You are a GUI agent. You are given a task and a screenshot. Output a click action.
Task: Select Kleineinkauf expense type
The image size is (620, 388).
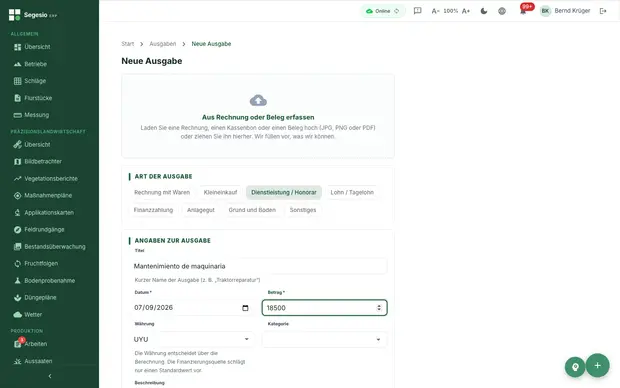(x=220, y=192)
